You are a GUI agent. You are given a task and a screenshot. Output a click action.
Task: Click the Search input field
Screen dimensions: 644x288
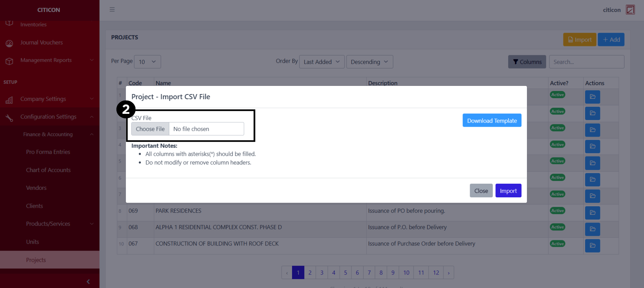pos(586,62)
